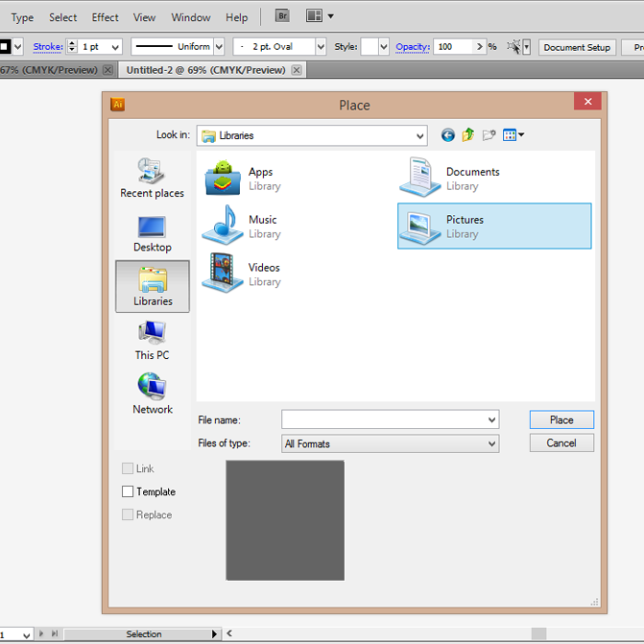
Task: Open 2 pt. Oval brush dropdown
Action: click(321, 47)
